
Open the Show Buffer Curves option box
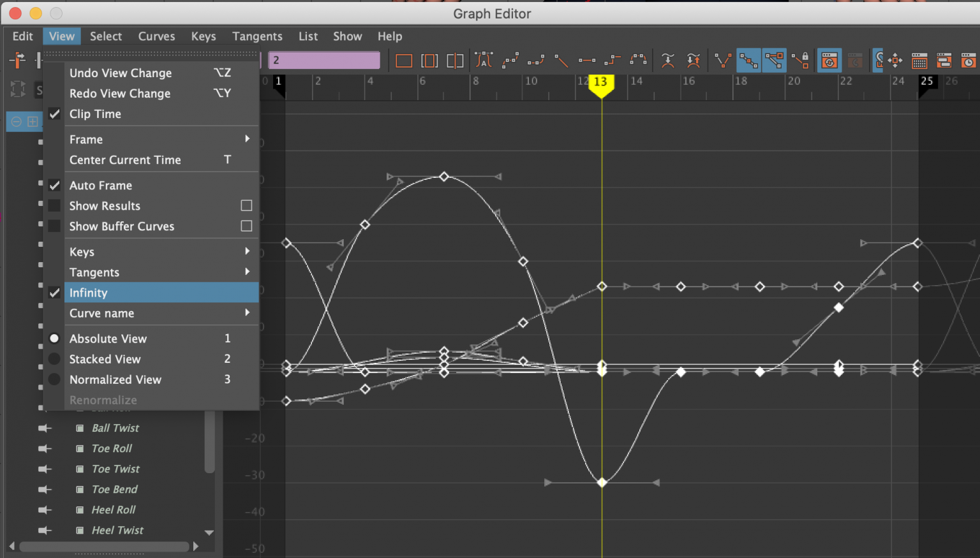click(x=246, y=226)
